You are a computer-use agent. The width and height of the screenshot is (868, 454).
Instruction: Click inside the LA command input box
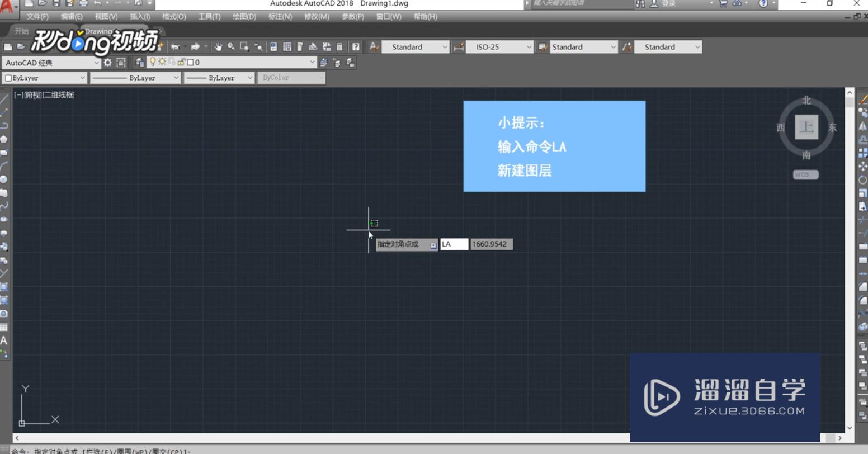point(454,244)
